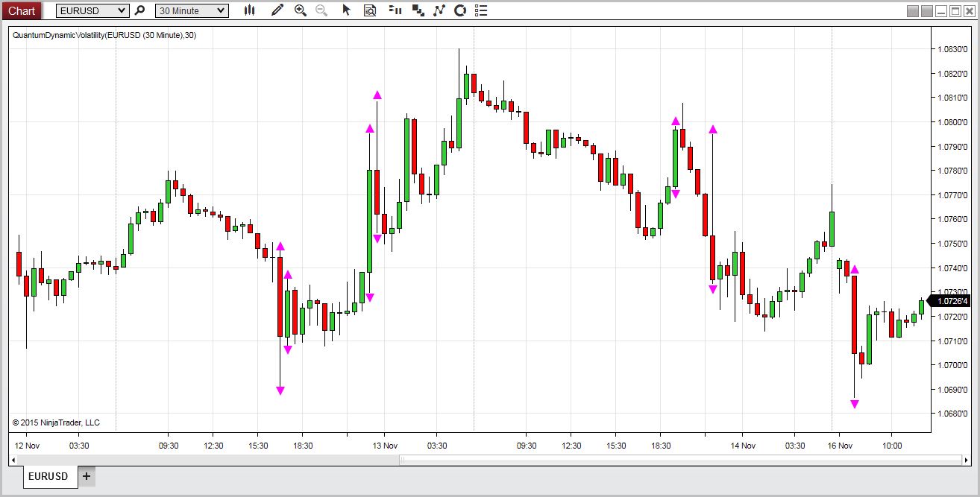Open the instrument search magnifier
980x497 pixels.
139,10
